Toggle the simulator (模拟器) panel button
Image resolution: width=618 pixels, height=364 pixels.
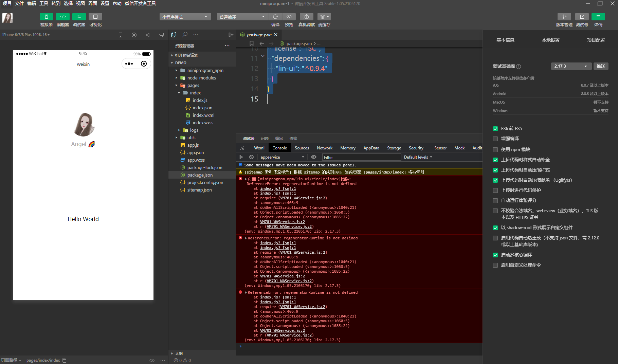tap(47, 17)
